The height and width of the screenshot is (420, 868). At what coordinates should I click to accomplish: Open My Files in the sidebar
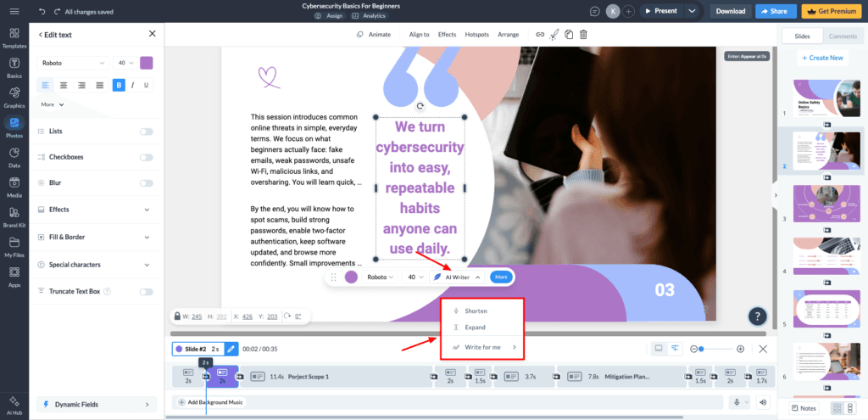coord(14,247)
